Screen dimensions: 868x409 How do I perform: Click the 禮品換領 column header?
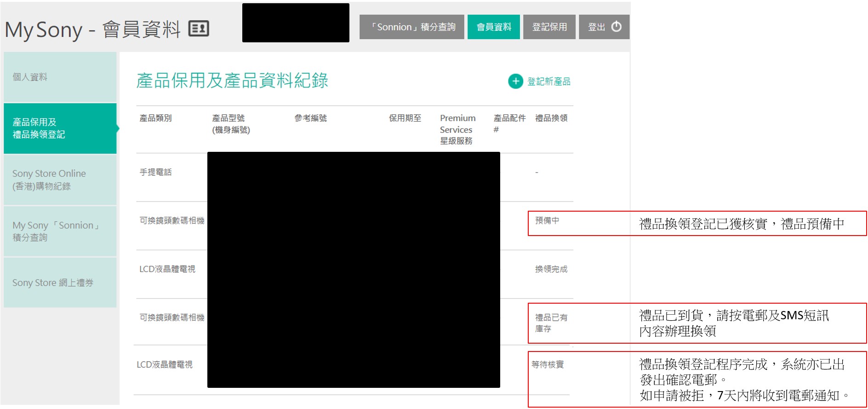pyautogui.click(x=551, y=118)
